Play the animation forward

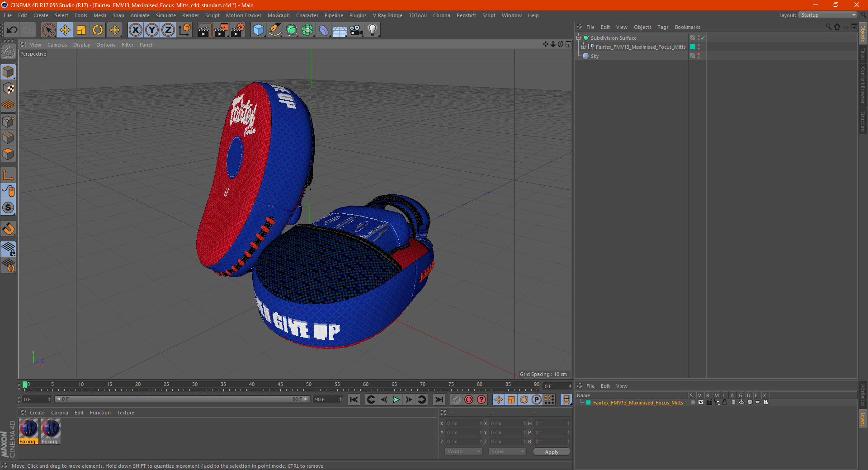point(396,399)
